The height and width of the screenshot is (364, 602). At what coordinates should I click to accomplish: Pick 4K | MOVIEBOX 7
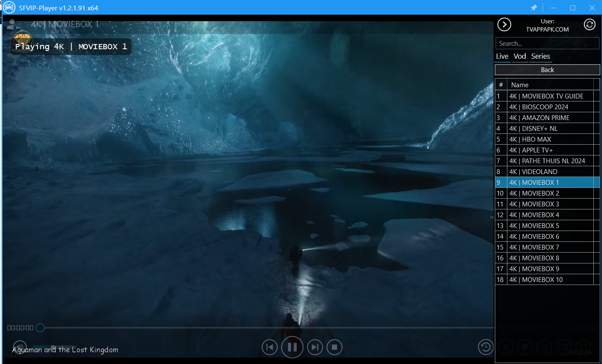(547, 247)
